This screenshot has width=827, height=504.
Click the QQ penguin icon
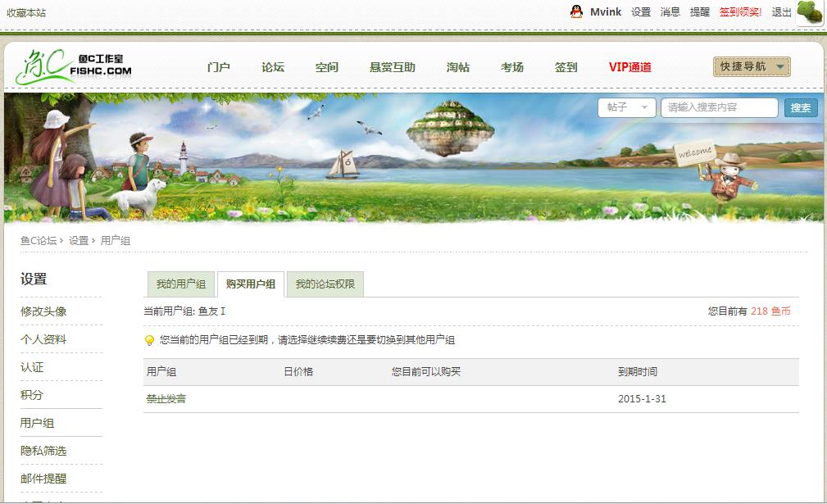pos(576,11)
